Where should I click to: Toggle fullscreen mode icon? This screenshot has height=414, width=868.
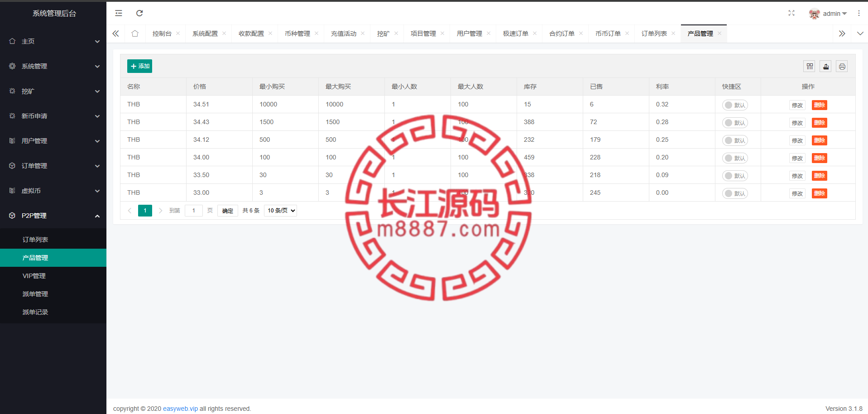(x=791, y=13)
